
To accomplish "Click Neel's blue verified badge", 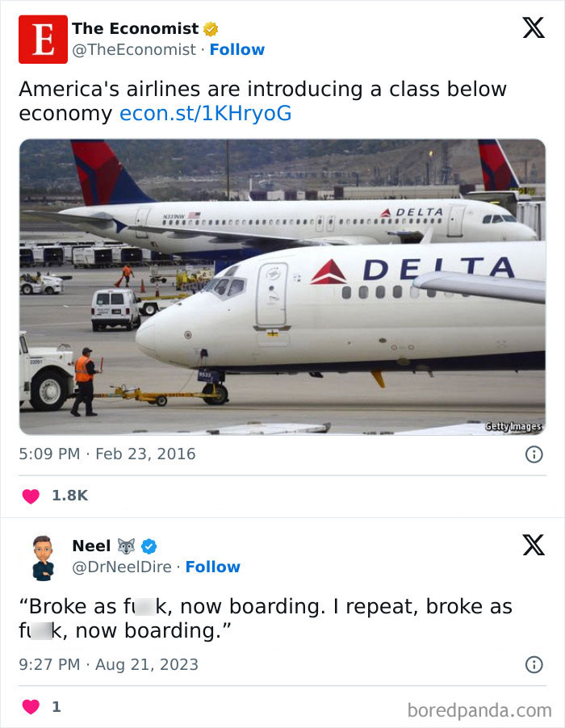I will tap(149, 546).
